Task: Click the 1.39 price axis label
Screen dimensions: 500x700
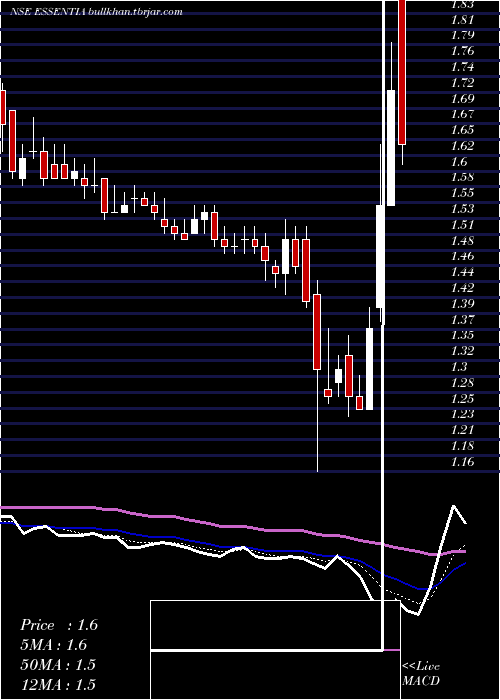Action: [462, 304]
